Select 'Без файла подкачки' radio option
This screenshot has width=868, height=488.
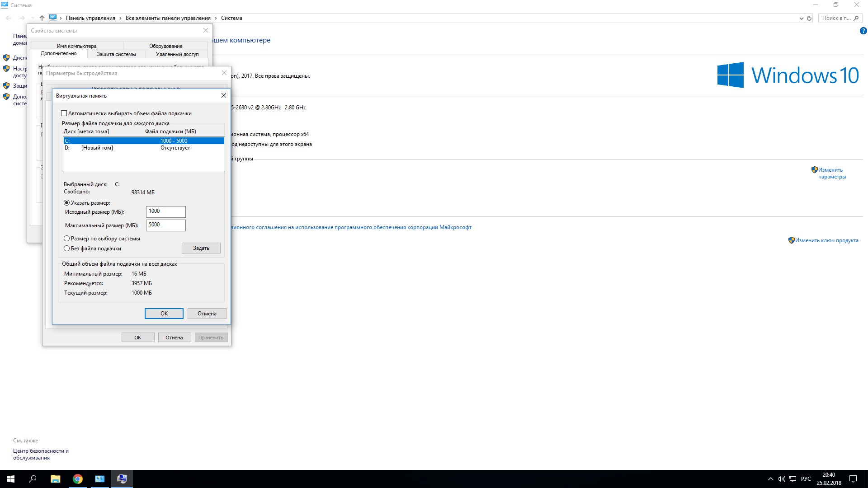point(67,249)
